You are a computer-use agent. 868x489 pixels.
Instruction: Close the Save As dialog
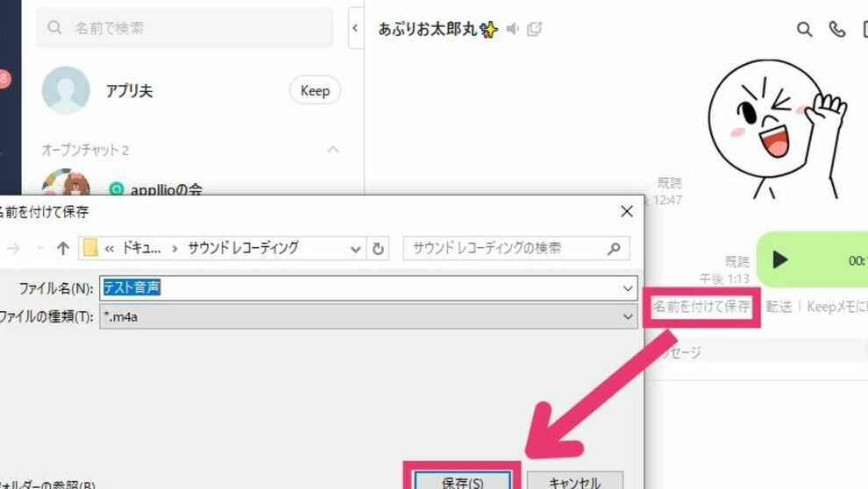point(627,210)
